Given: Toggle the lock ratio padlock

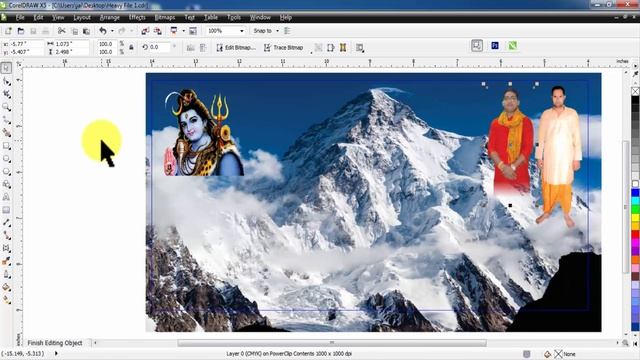Looking at the screenshot, I should 131,47.
